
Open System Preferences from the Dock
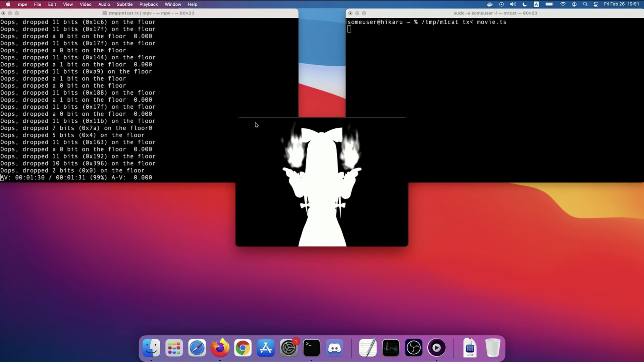tap(288, 348)
